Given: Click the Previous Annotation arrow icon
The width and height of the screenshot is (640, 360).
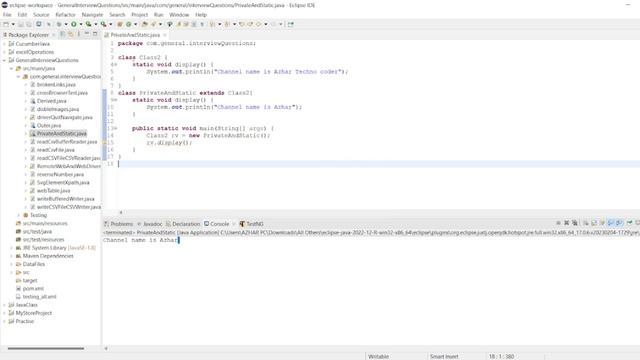Looking at the screenshot, I should 227,24.
